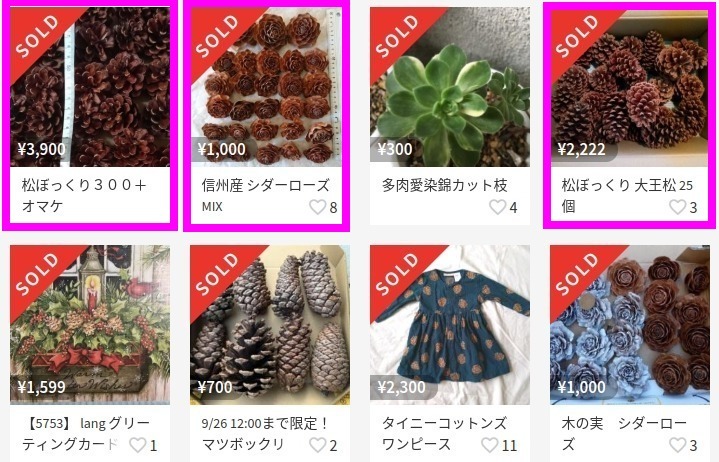Open the ¥1,000 cedar rose MIX photo
This screenshot has height=462, width=719.
(x=266, y=87)
